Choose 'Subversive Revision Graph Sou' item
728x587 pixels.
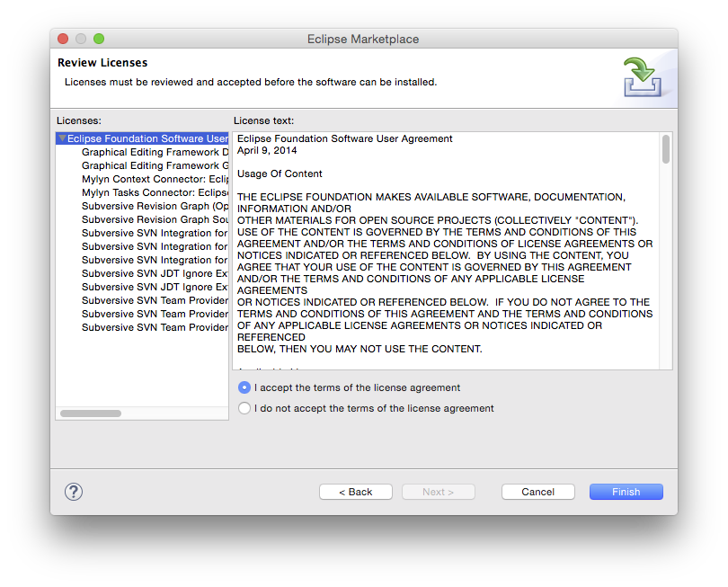coord(155,219)
